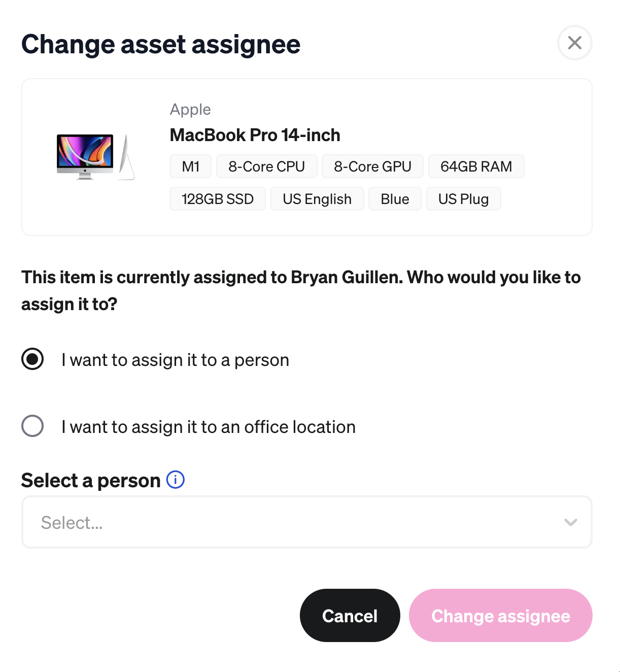Click the I want to assign it to a person label
This screenshot has height=672, width=620.
[176, 360]
